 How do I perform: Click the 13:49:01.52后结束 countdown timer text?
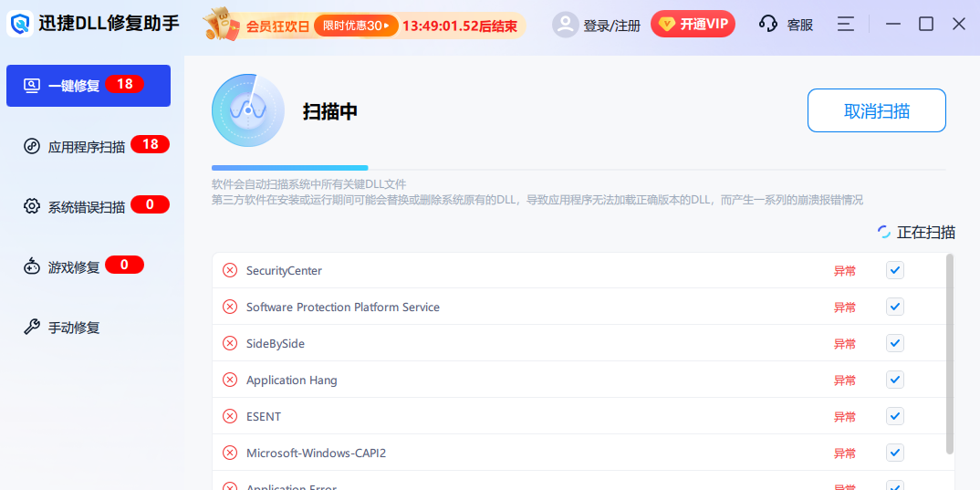click(459, 26)
